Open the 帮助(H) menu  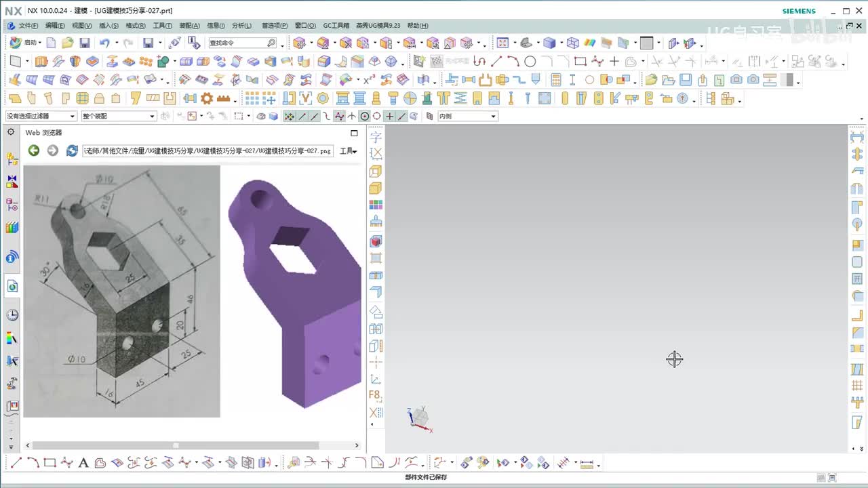click(418, 26)
